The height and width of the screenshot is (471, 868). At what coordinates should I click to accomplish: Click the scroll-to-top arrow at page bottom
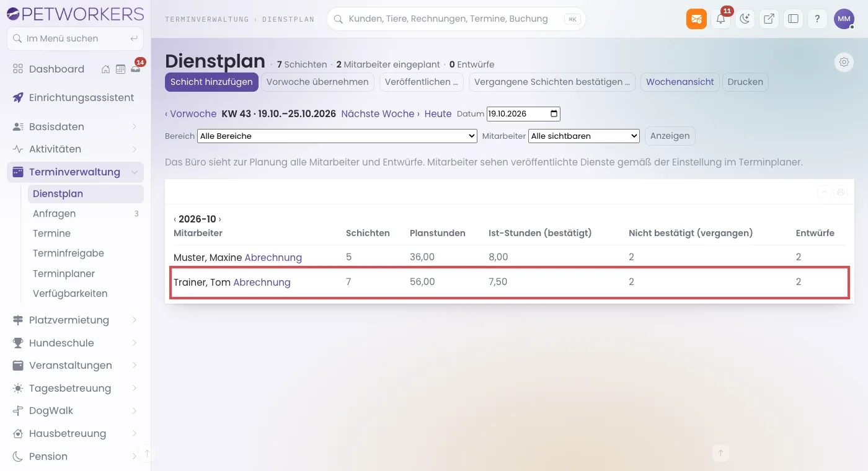720,454
